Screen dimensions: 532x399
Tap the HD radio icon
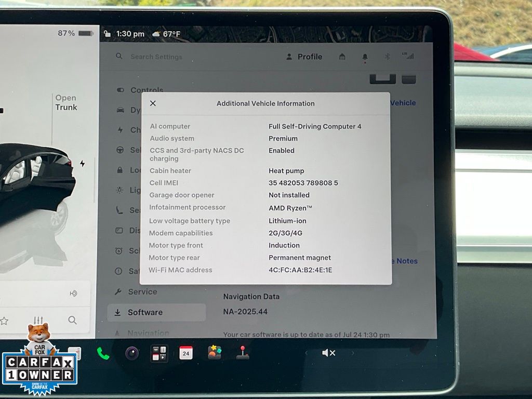tap(73, 294)
